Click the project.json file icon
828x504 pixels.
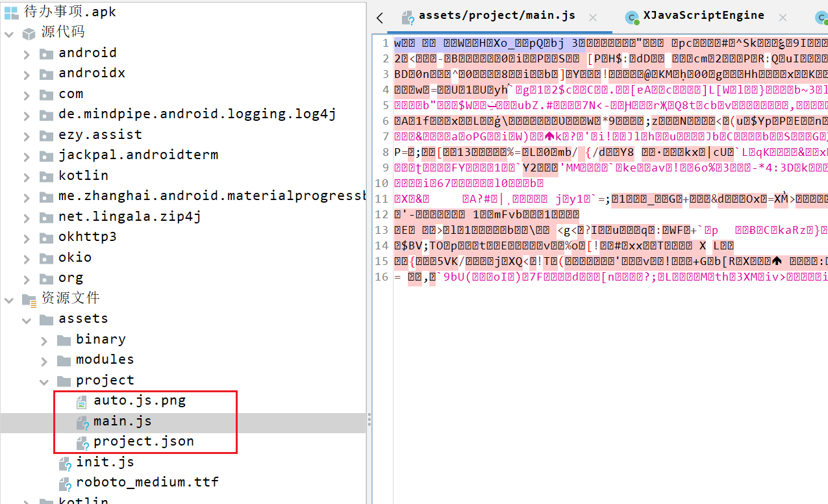pos(82,443)
